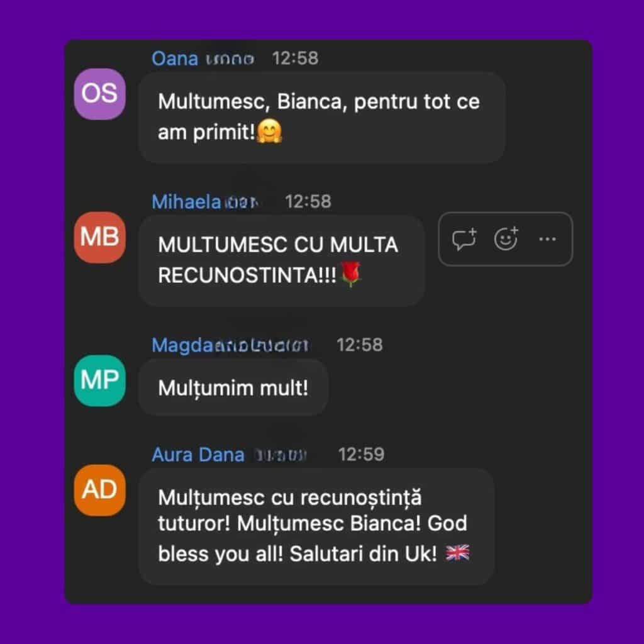
Task: Select the 'Mulțumim mult!' message bubble
Action: (233, 387)
